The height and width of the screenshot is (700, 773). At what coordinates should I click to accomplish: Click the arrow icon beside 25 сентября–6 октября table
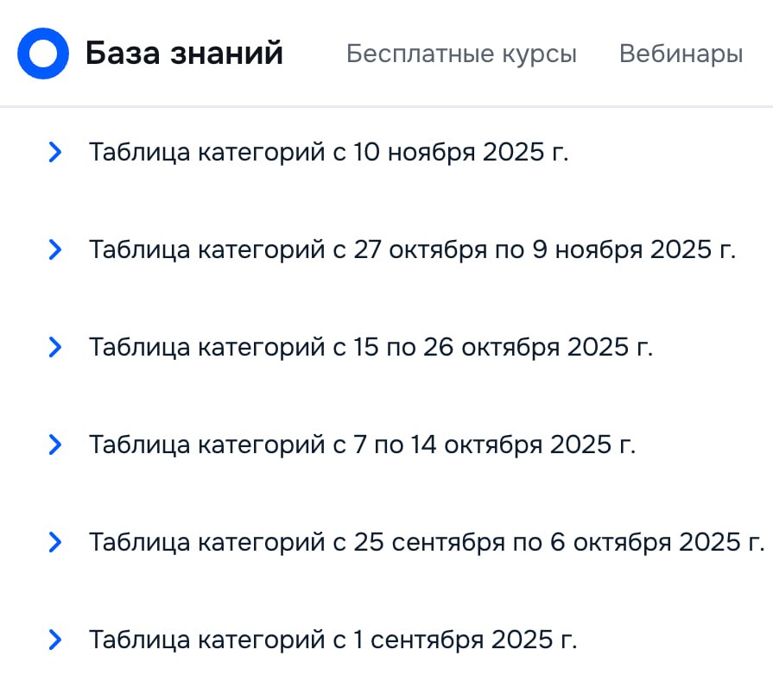[55, 543]
